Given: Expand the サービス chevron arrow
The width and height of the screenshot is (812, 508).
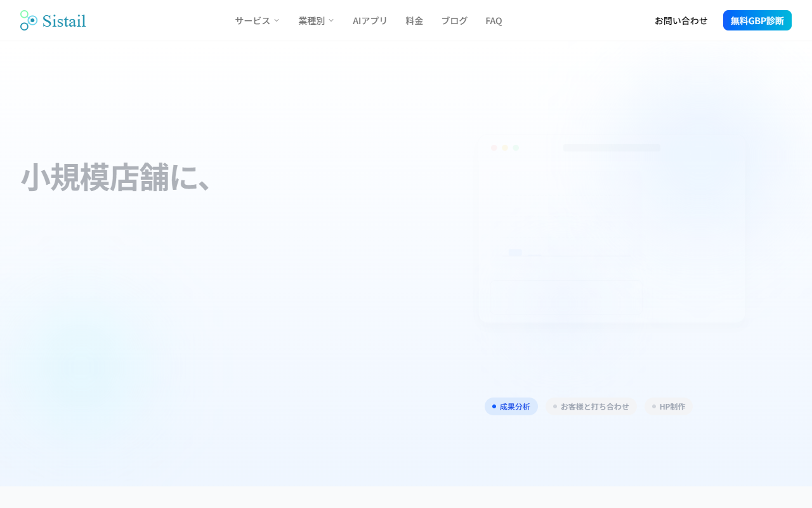Looking at the screenshot, I should 277,20.
